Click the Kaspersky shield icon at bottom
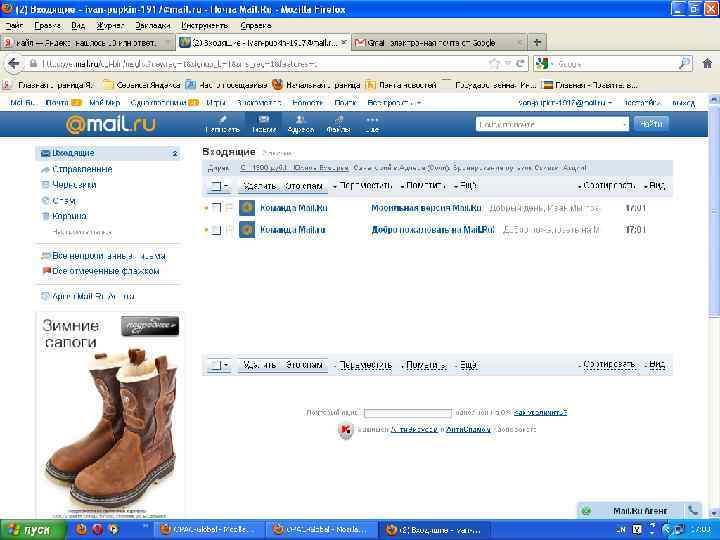This screenshot has width=720, height=540. [x=345, y=430]
